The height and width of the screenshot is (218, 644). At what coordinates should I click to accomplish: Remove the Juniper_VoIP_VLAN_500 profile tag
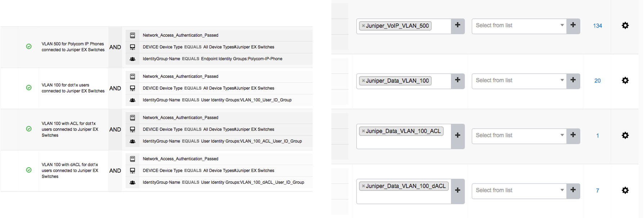(363, 26)
